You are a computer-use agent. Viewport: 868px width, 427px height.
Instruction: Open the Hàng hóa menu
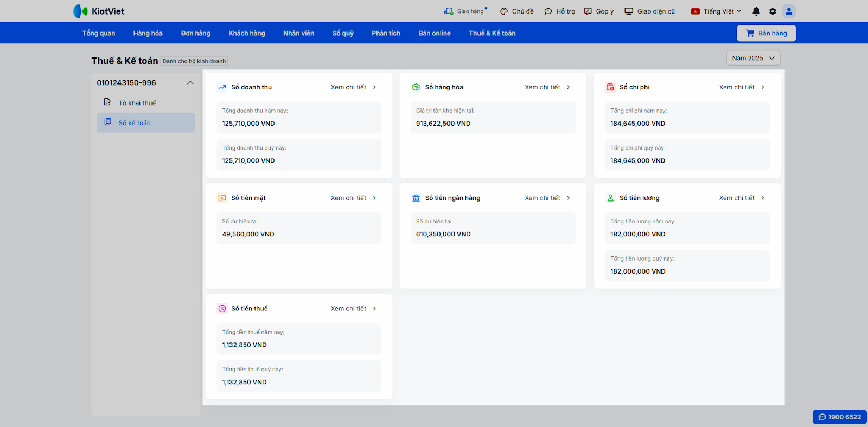pyautogui.click(x=148, y=33)
